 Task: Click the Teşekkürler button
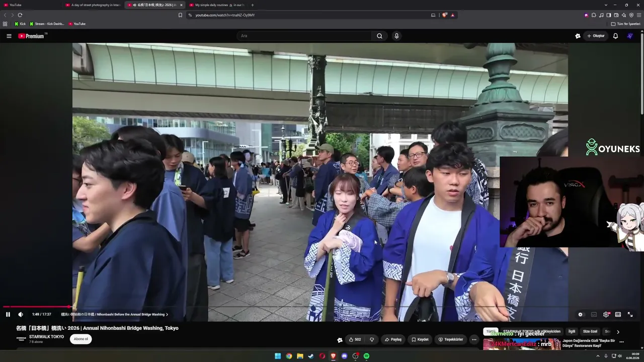click(451, 339)
